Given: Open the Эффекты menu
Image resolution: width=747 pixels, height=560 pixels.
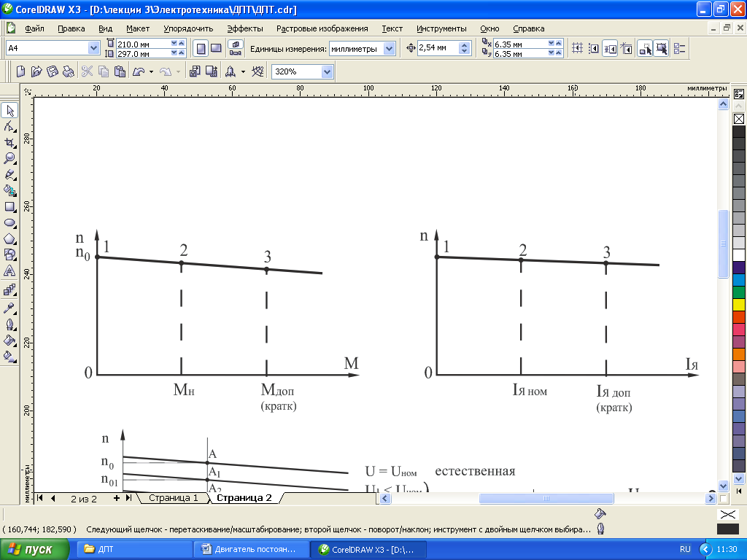Looking at the screenshot, I should pyautogui.click(x=245, y=28).
